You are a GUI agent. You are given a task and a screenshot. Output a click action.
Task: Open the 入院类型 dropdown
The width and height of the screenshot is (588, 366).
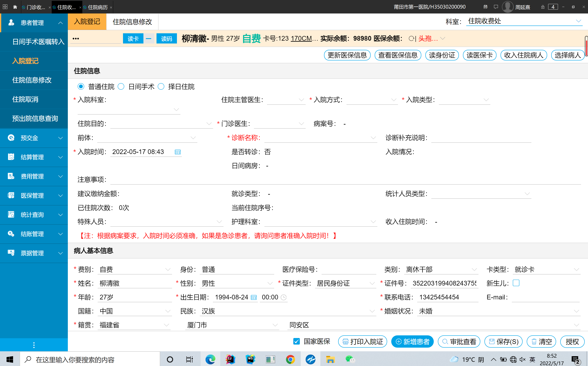(x=464, y=100)
